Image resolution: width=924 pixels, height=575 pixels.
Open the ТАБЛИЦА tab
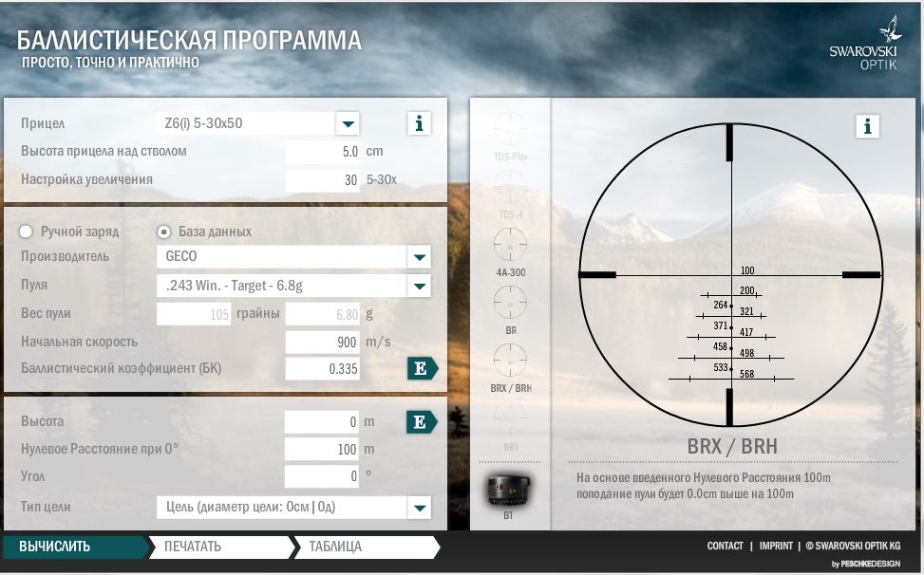coord(363,547)
